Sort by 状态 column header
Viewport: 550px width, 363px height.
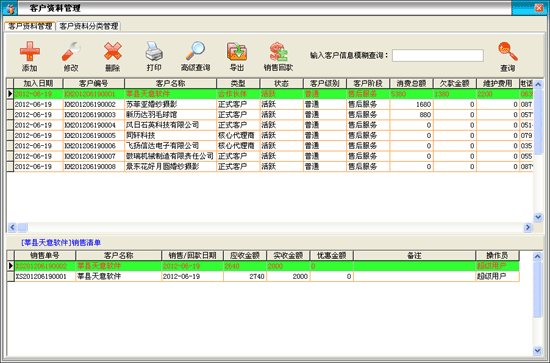pyautogui.click(x=281, y=83)
